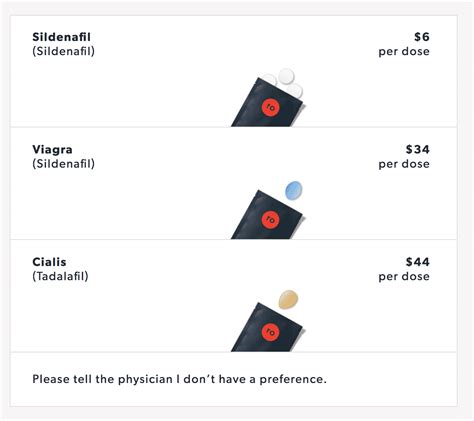This screenshot has height=421, width=474.
Task: Select the Sildenafil option title
Action: tap(61, 37)
